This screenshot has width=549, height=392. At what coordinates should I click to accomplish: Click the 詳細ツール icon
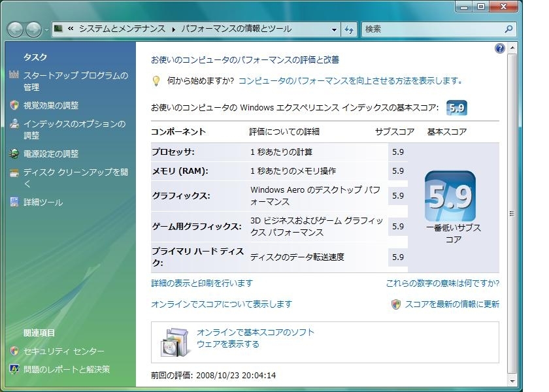14,202
